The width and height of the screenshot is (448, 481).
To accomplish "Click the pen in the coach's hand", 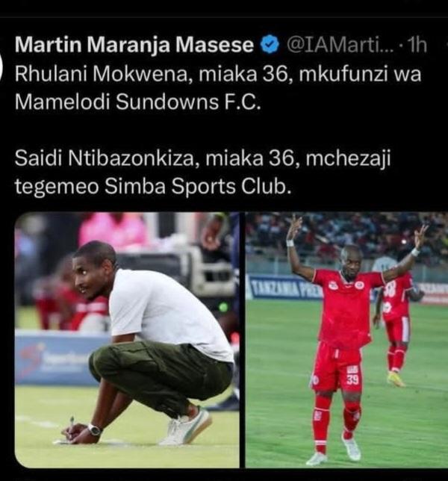I will click(72, 423).
